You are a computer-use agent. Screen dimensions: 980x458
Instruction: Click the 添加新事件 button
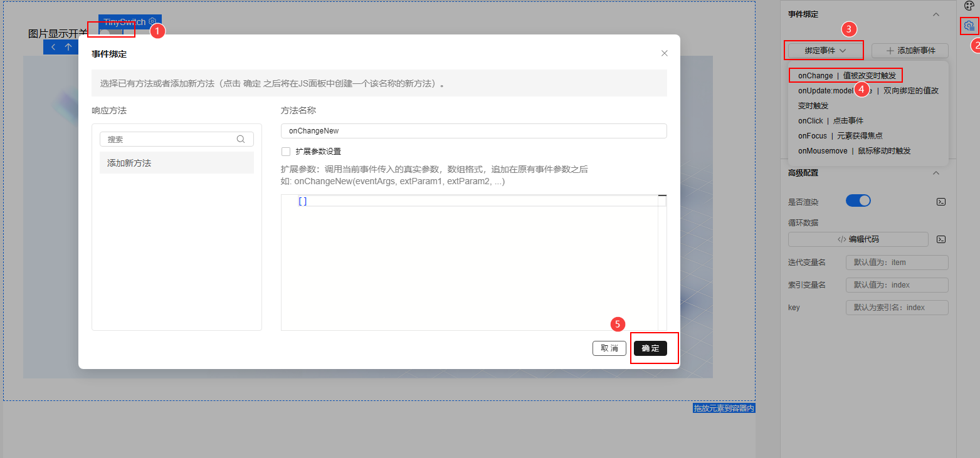[910, 51]
